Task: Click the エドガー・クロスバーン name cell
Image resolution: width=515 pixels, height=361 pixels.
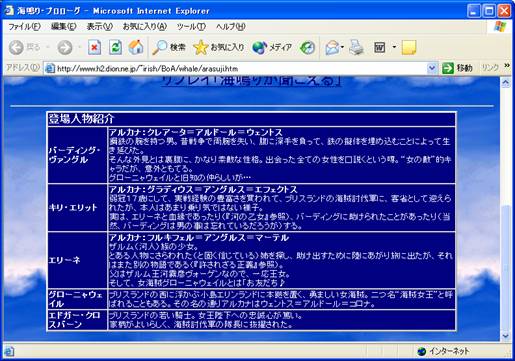Action: click(77, 320)
